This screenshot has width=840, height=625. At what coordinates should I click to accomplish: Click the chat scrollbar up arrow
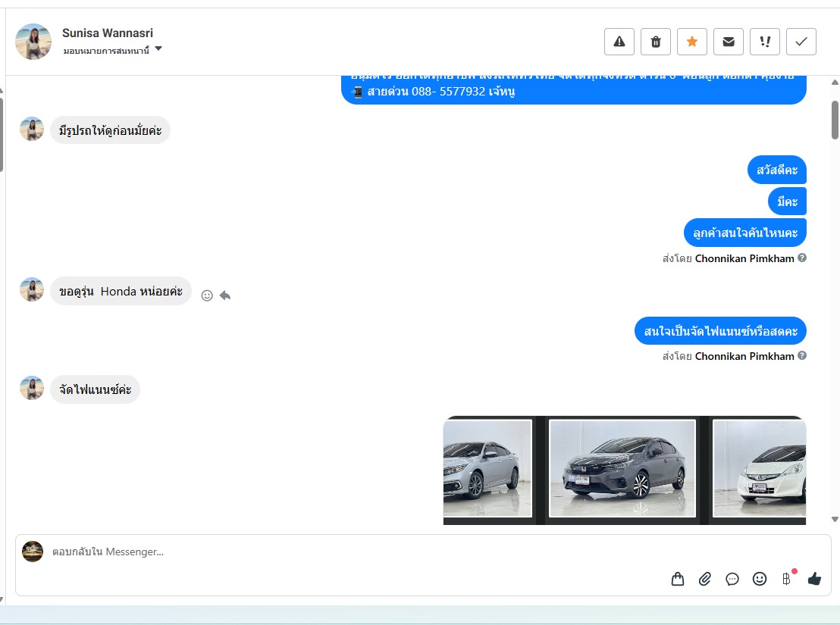point(835,83)
